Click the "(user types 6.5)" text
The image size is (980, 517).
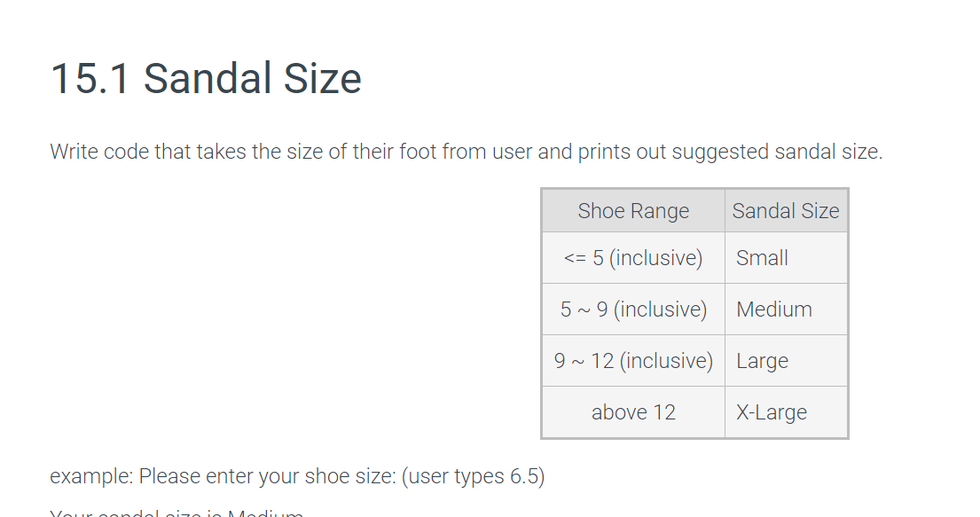(474, 476)
